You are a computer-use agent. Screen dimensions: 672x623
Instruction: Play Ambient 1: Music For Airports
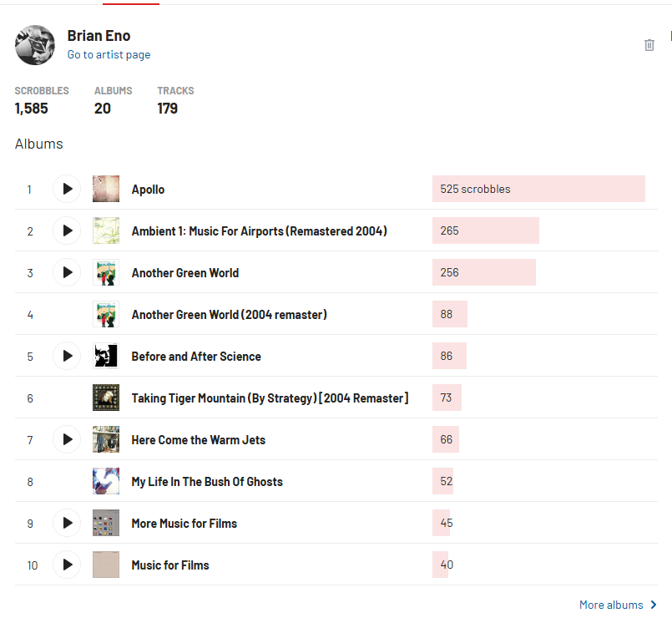(67, 230)
